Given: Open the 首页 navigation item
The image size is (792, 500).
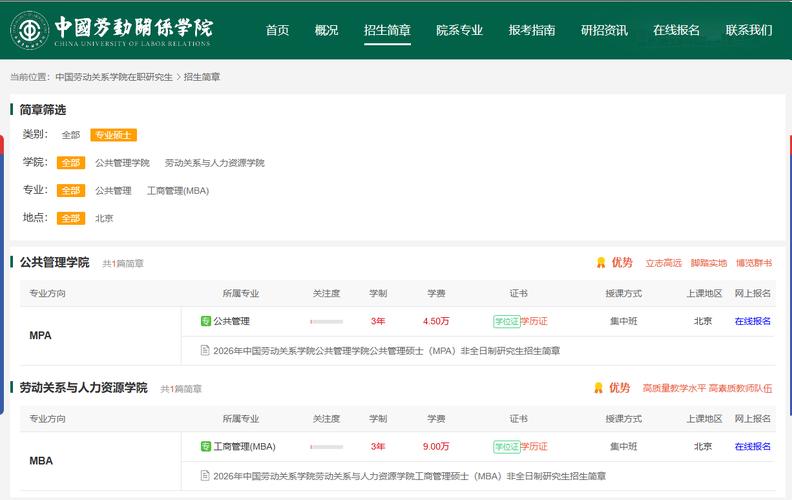Looking at the screenshot, I should [277, 30].
